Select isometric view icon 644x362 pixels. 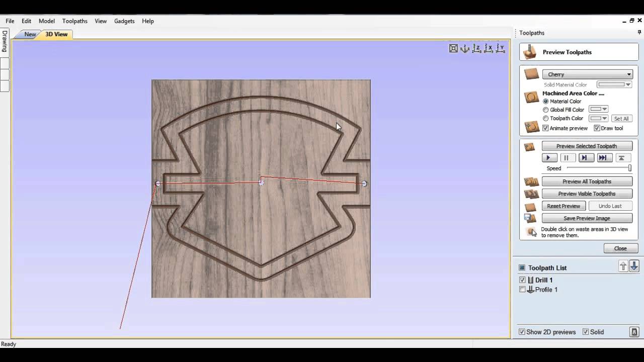coord(465,48)
